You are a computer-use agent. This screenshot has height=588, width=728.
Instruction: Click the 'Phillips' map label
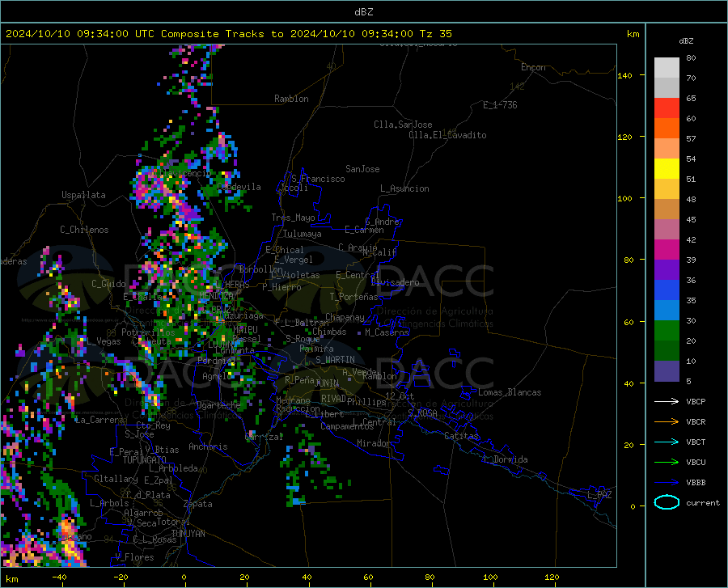[x=366, y=401]
